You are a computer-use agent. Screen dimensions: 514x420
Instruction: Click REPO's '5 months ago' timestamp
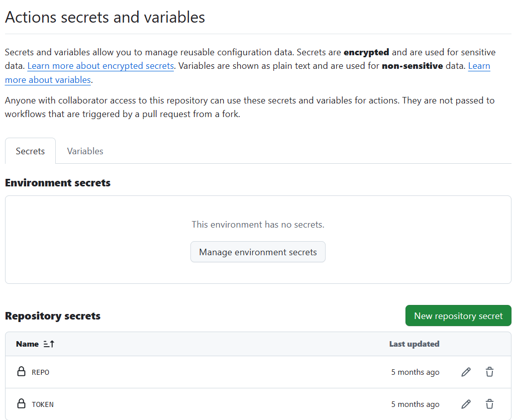[415, 372]
